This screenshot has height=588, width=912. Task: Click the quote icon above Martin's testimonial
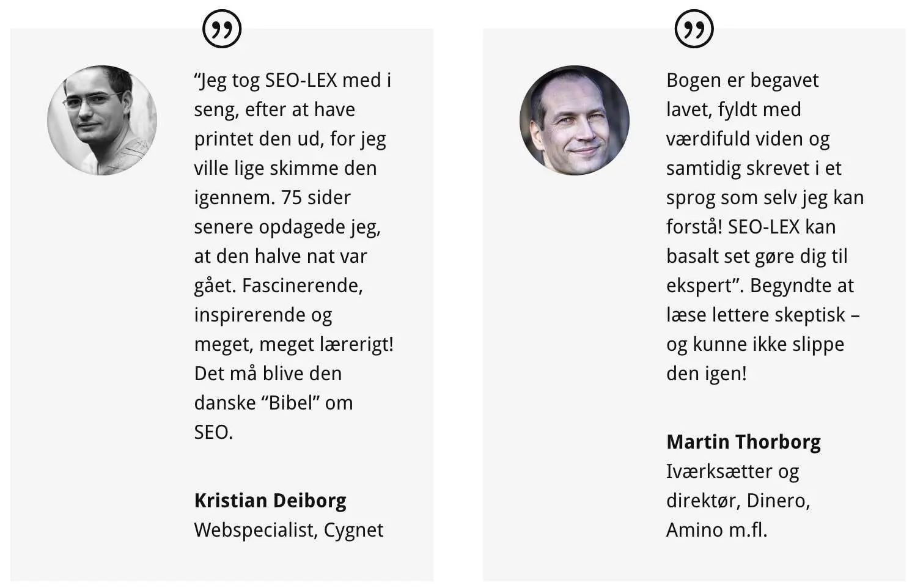tap(694, 29)
